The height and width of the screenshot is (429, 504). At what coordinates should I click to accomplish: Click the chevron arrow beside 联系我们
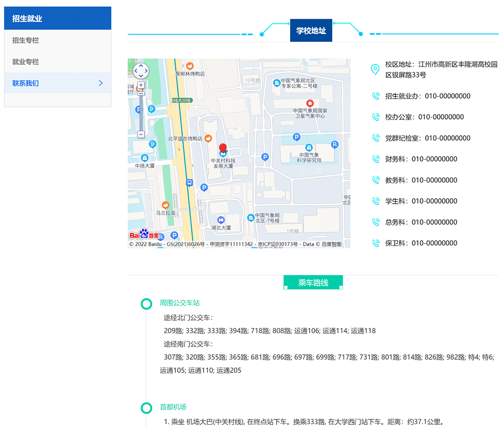point(100,83)
